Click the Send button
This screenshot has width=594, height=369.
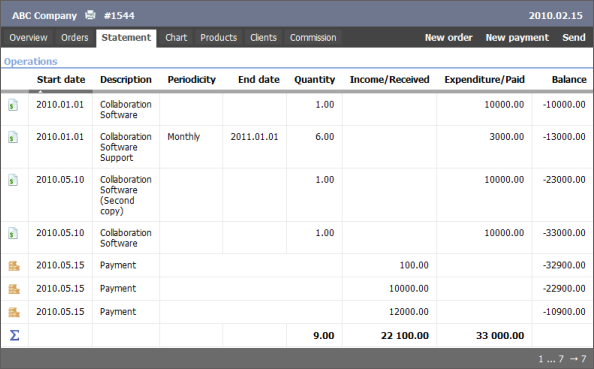coord(574,38)
